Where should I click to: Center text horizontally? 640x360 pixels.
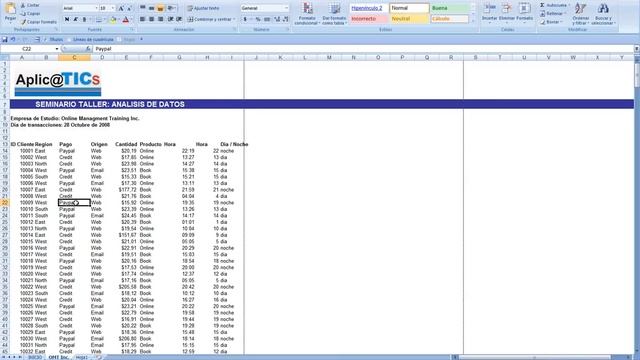point(151,19)
